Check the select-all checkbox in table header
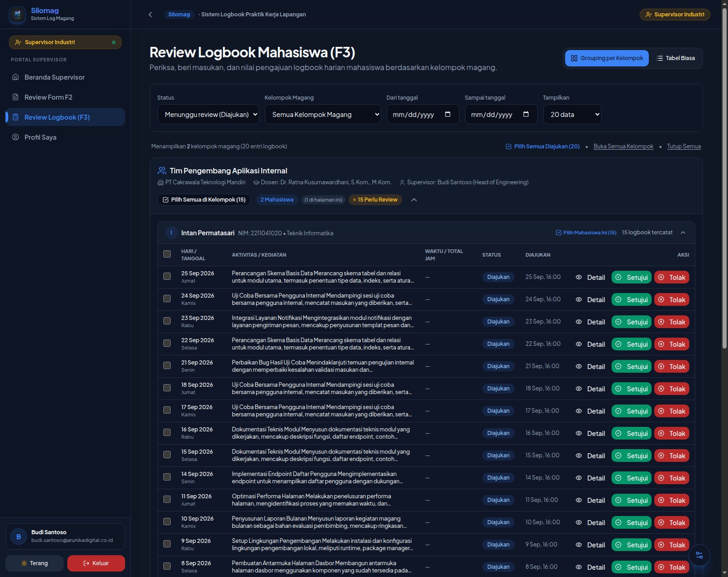This screenshot has height=577, width=728. pos(167,254)
